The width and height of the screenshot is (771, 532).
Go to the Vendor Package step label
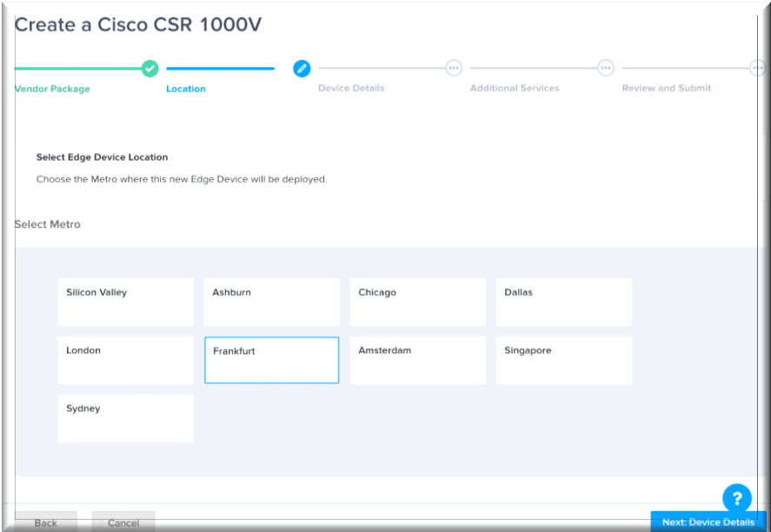tap(52, 89)
